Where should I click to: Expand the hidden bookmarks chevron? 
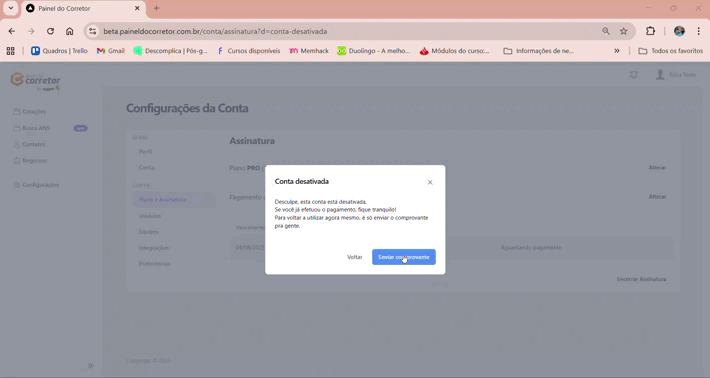point(617,51)
